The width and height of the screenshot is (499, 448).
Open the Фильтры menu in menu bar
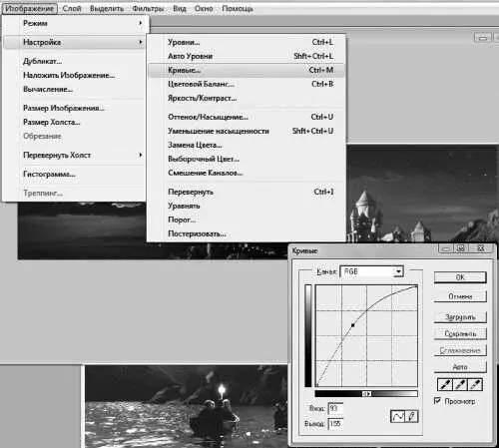point(148,9)
